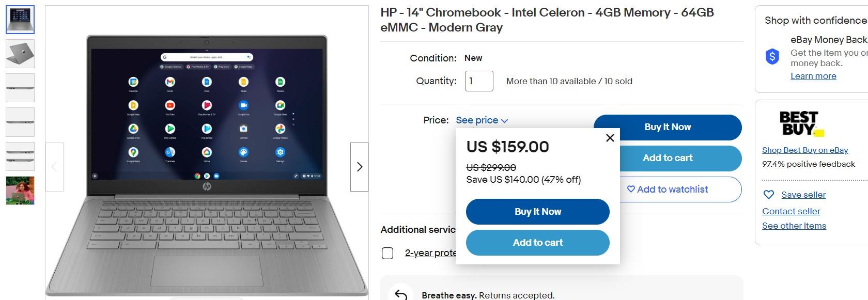Click heart icon to save seller
Screen dimensions: 868x300
point(769,195)
